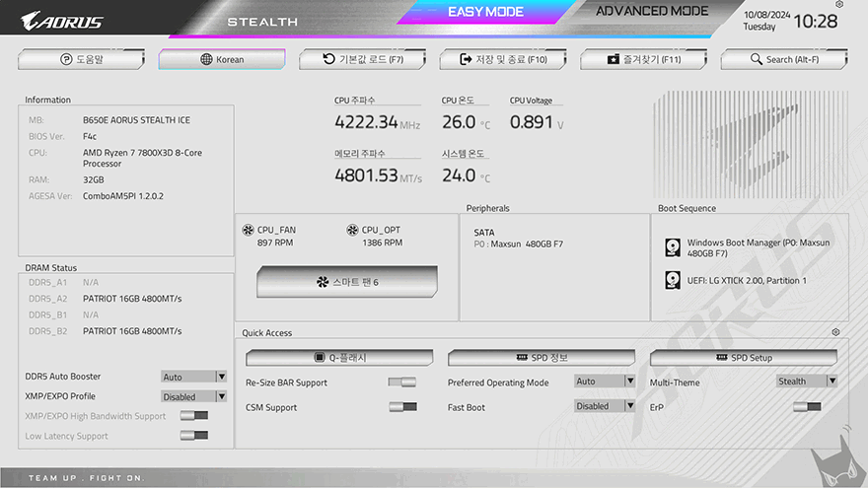Click the gear icon above the clock

click(839, 4)
